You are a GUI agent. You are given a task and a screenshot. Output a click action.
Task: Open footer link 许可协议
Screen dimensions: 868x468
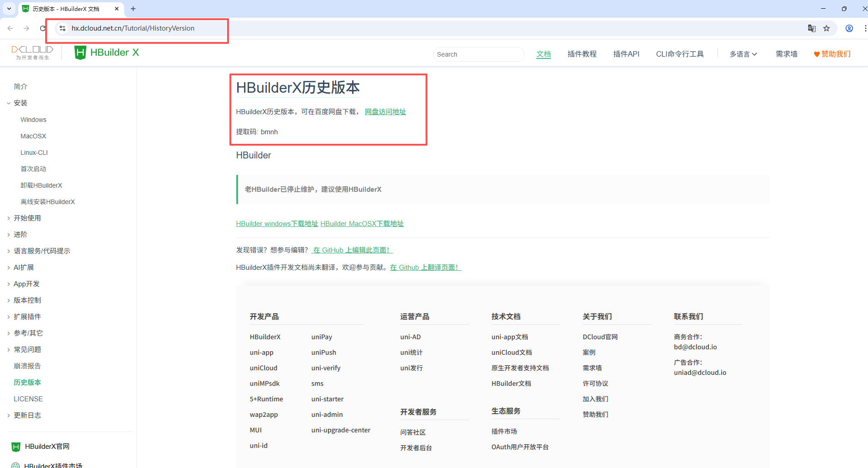(595, 384)
